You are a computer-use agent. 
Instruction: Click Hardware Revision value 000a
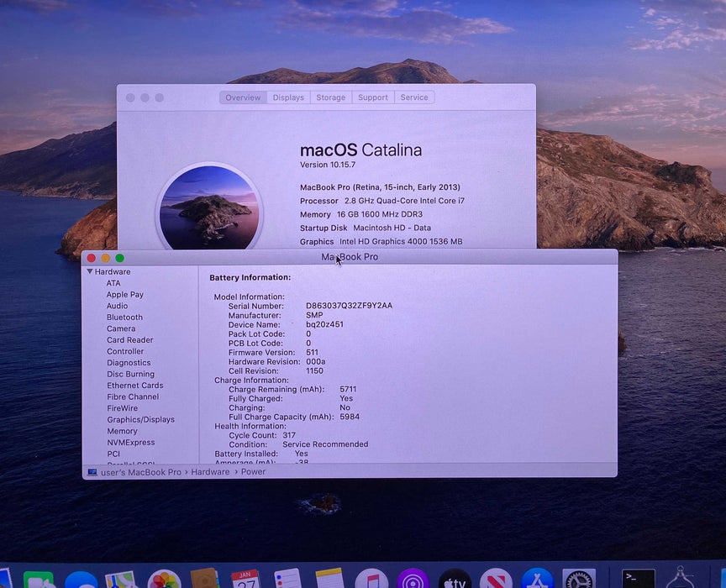pyautogui.click(x=316, y=361)
